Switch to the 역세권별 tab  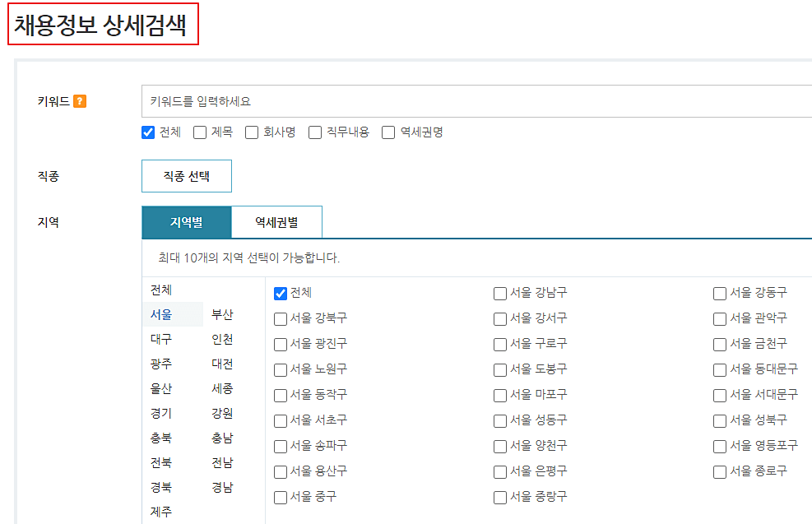point(276,222)
